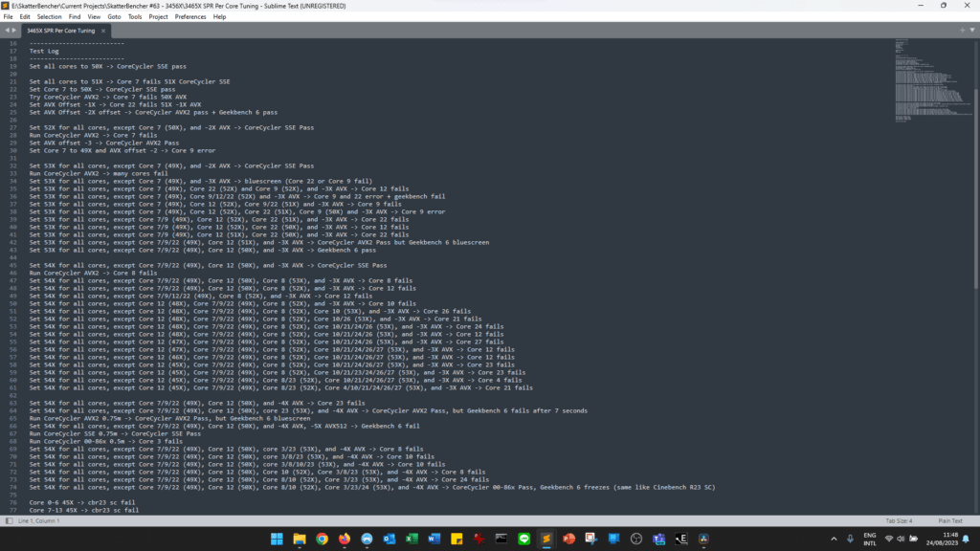
Task: Open Outlook from the taskbar
Action: 390,539
